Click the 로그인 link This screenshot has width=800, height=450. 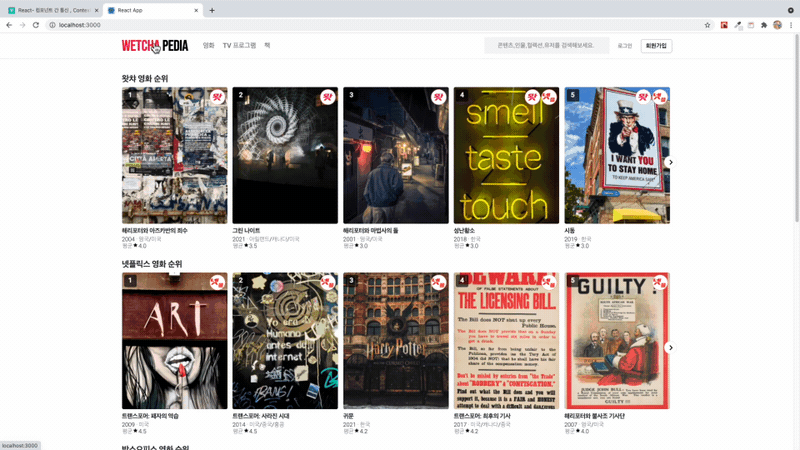(624, 46)
